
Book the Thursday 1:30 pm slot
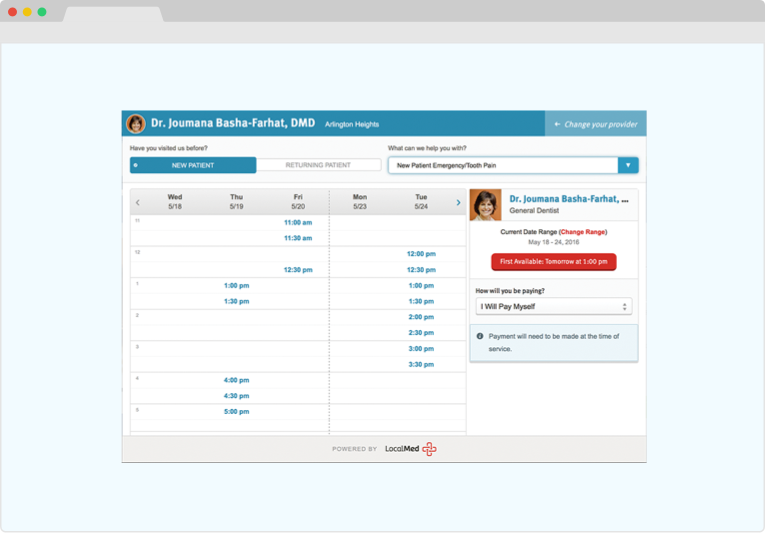tap(237, 301)
